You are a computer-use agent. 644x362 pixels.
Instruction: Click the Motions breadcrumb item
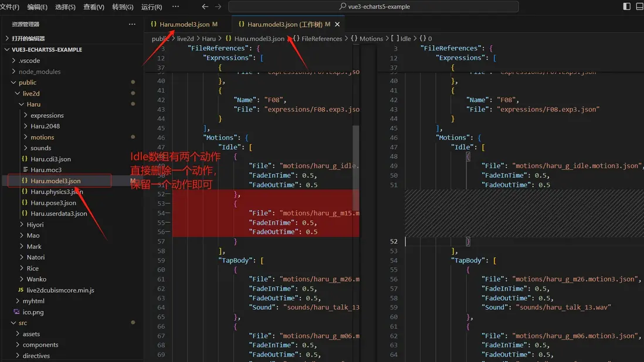pos(371,39)
